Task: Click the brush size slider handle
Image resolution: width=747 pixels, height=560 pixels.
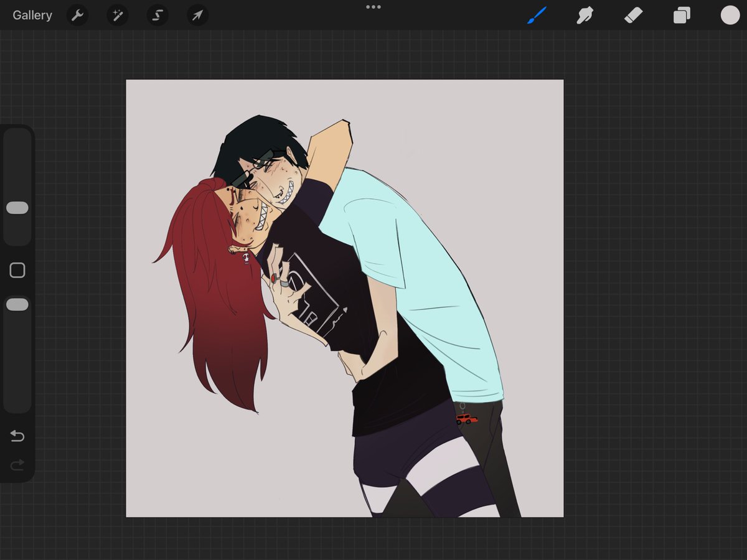Action: 17,208
